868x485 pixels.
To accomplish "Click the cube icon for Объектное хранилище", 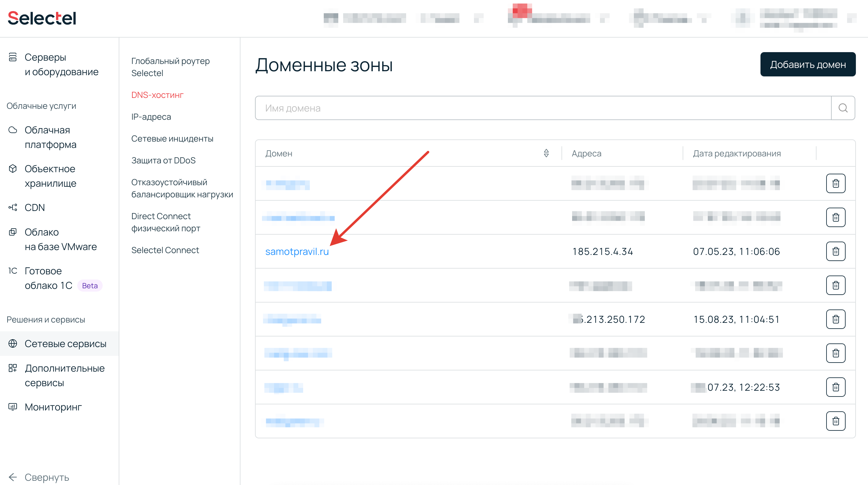I will click(x=13, y=169).
